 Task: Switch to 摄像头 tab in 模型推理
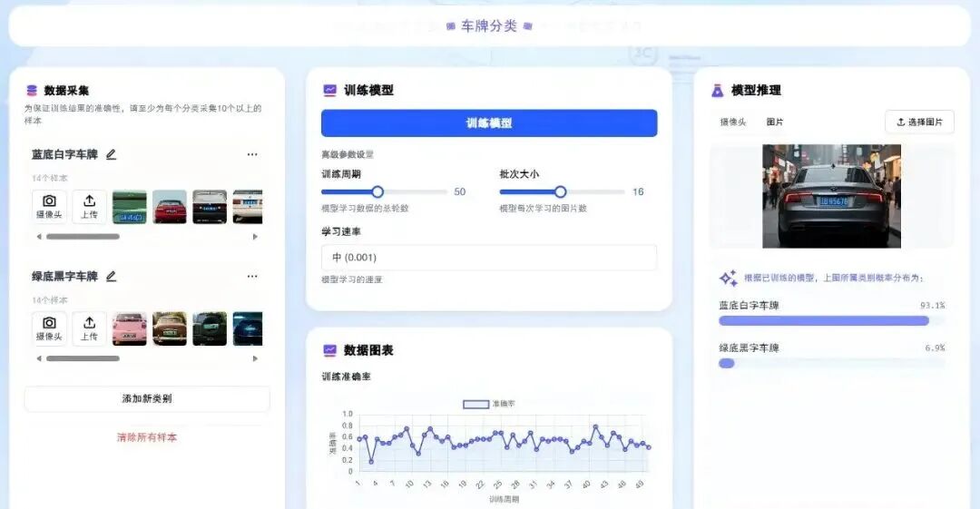coord(733,122)
